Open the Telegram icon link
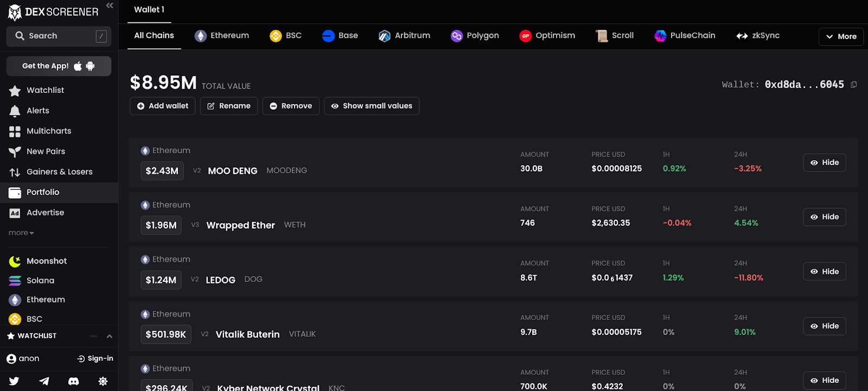Screen dimensions: 868x391 (x=44, y=381)
